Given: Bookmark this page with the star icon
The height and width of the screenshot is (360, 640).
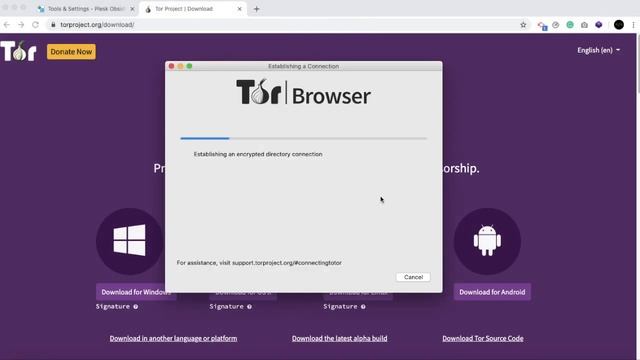Looking at the screenshot, I should (x=523, y=25).
